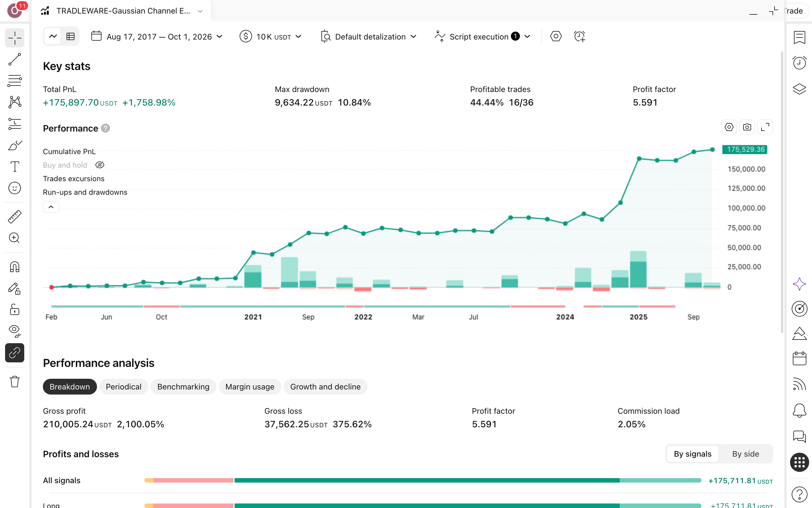Open the Script execution dropdown
Viewport: 812px width, 508px height.
click(482, 36)
